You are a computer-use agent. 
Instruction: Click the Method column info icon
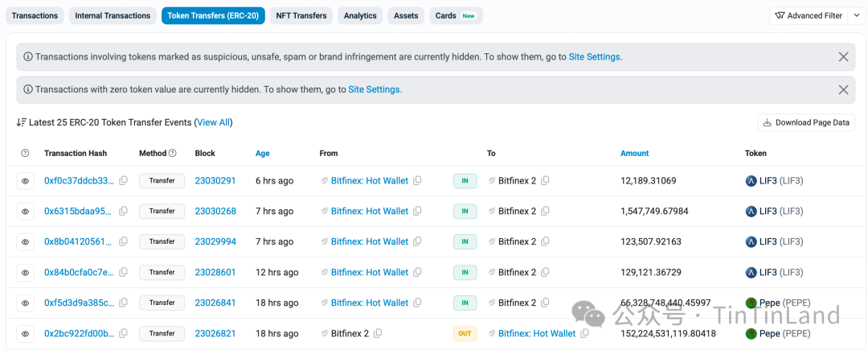pos(173,154)
